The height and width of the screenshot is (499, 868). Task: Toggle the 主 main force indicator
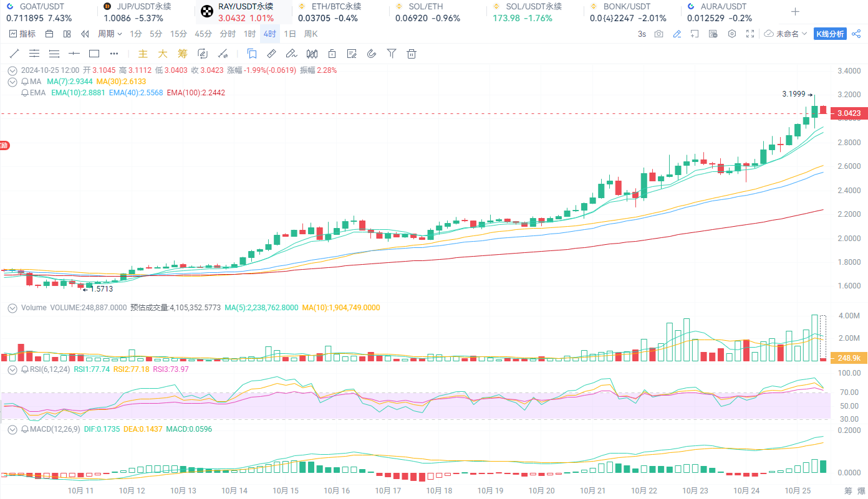[143, 54]
